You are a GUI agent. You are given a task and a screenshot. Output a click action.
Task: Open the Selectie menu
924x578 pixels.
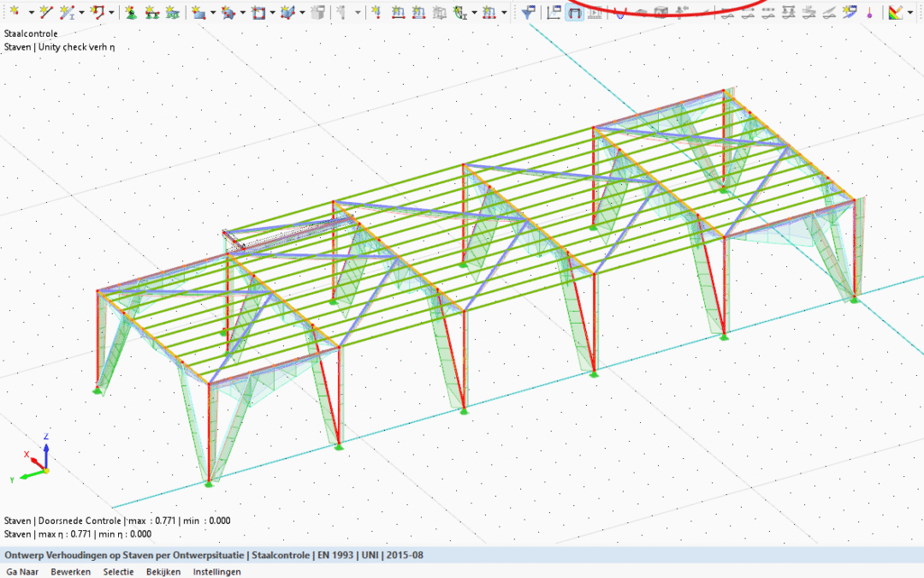(x=118, y=571)
